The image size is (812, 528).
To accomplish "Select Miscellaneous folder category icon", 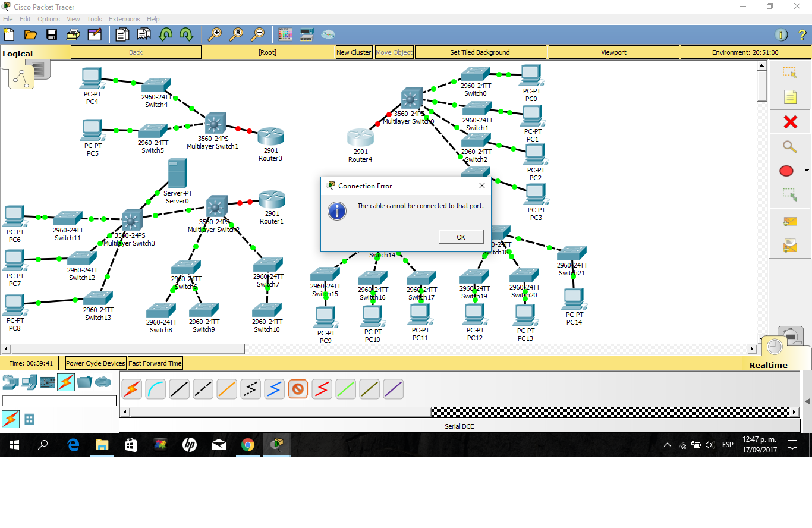I will [x=84, y=382].
